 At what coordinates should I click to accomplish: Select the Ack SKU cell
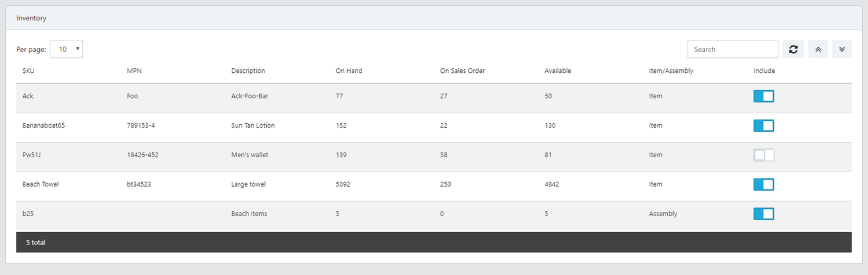pyautogui.click(x=28, y=96)
